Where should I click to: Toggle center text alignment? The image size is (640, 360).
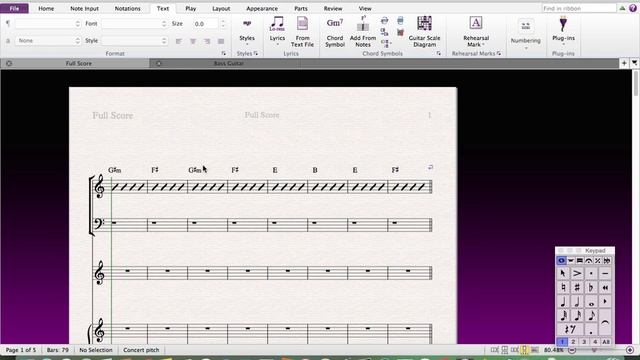(193, 41)
